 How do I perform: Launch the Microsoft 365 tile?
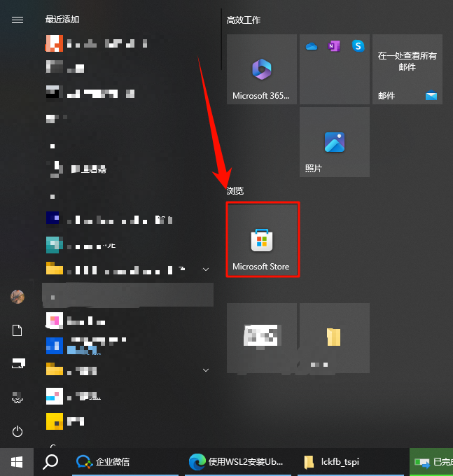[x=262, y=69]
